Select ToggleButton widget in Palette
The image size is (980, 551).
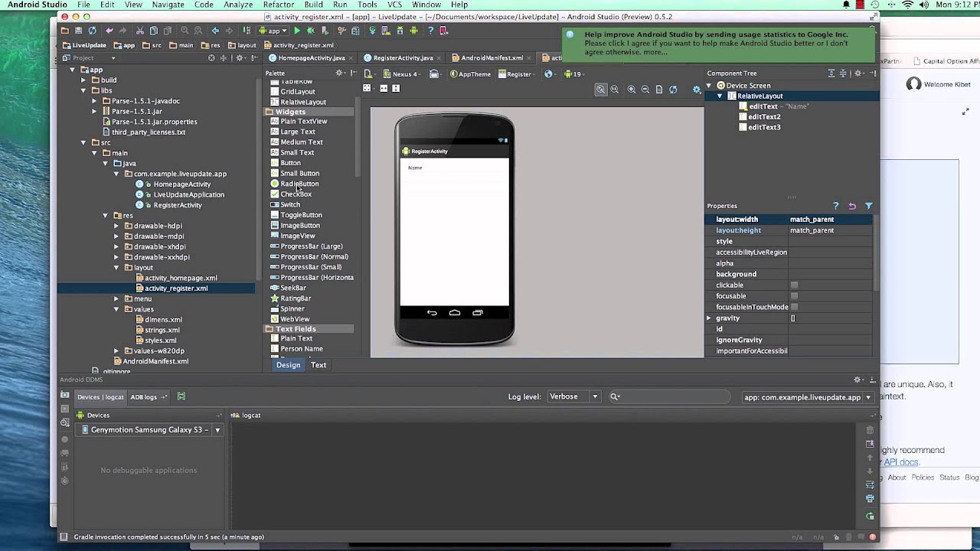pos(301,215)
